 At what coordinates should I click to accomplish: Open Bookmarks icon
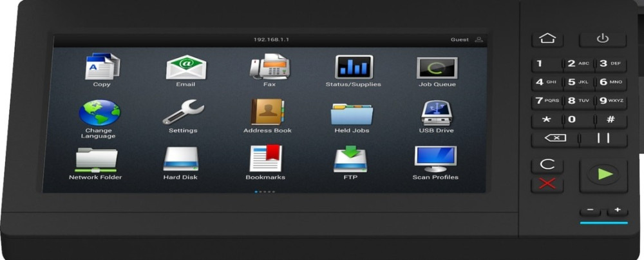(x=265, y=159)
